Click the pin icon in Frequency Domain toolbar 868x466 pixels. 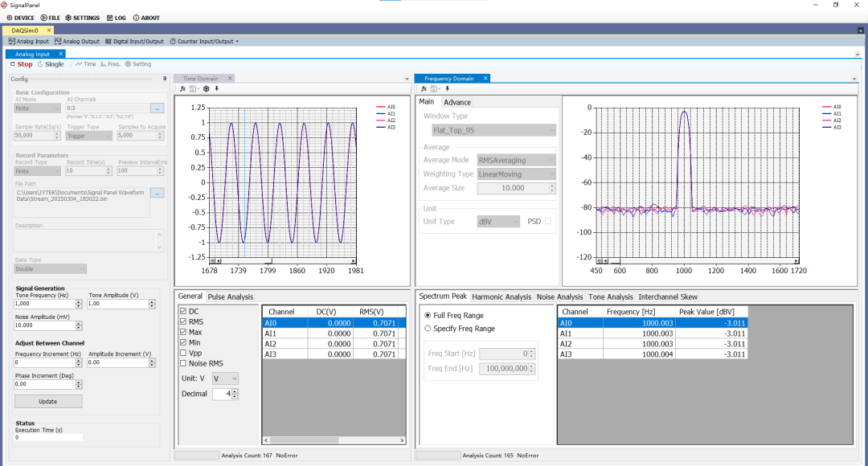tap(448, 88)
